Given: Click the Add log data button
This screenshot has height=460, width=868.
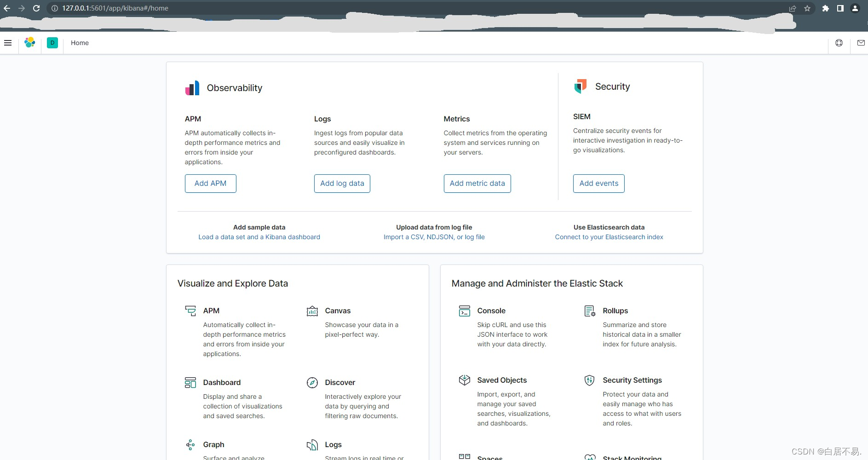Looking at the screenshot, I should coord(342,184).
